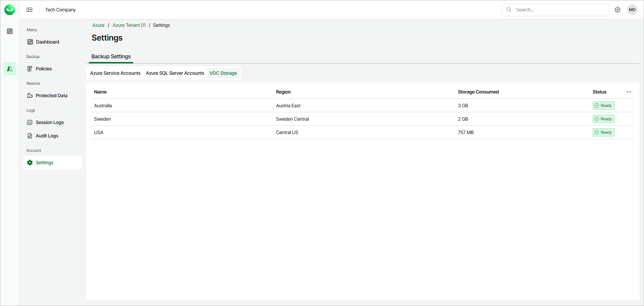The height and width of the screenshot is (306, 644).
Task: Click the search magnifier icon
Action: point(509,10)
